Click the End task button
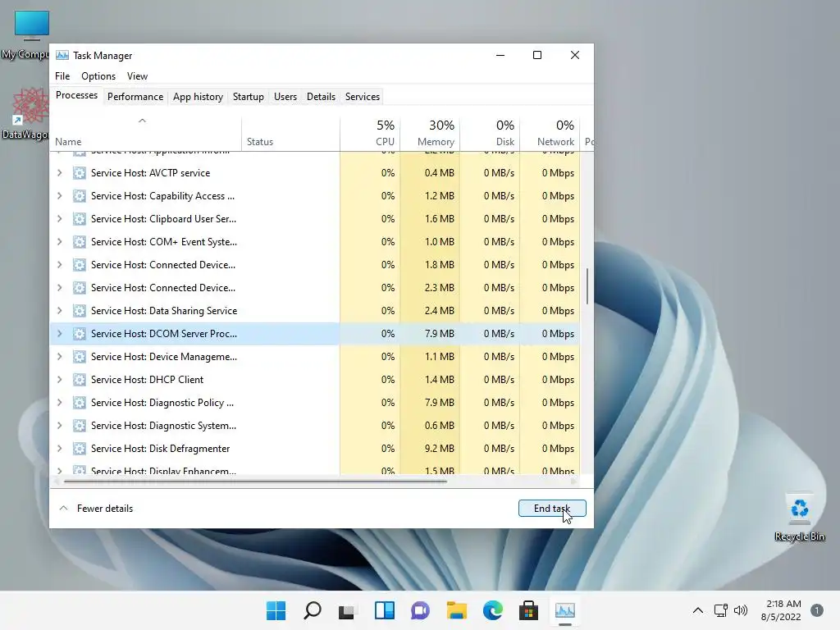 [x=552, y=509]
